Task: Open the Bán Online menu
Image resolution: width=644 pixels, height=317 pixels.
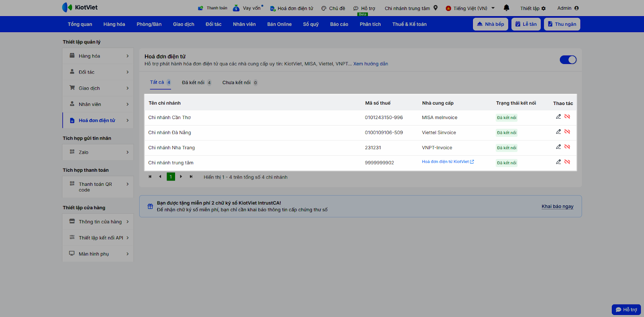Action: click(x=279, y=24)
